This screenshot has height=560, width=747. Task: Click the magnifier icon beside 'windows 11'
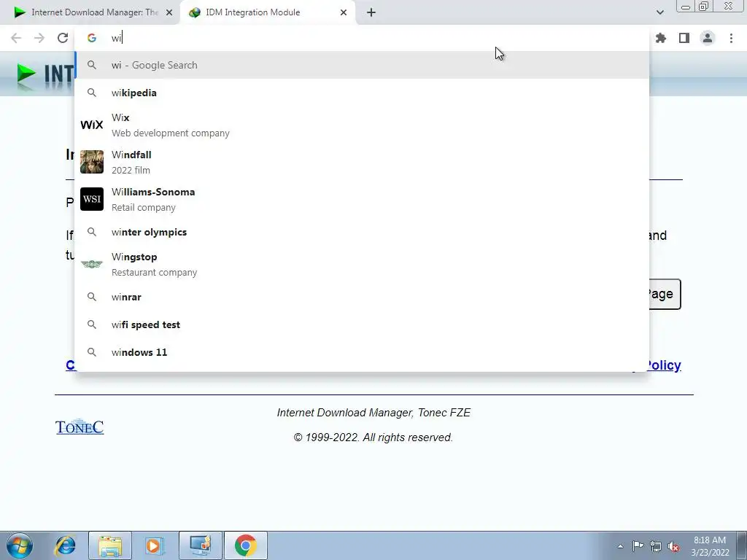(91, 352)
